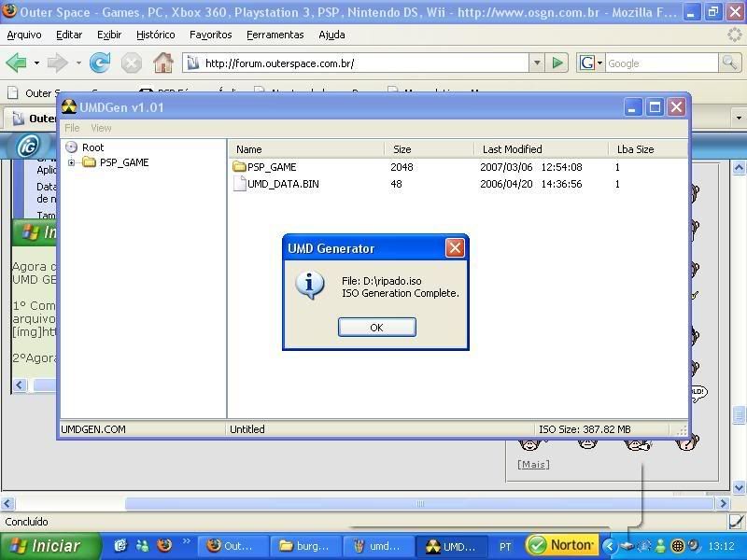747x560 pixels.
Task: Click the page's vertical scrollbar down arrow
Action: tap(739, 487)
